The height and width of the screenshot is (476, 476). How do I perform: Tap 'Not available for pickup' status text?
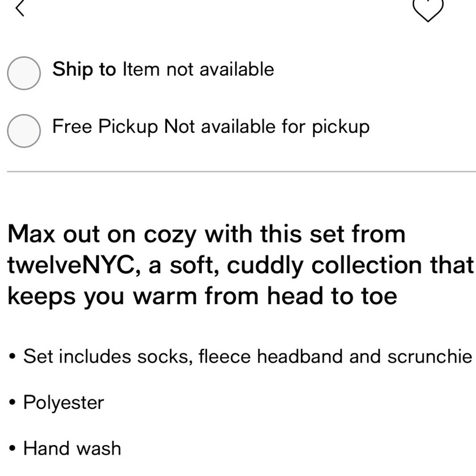click(x=267, y=127)
